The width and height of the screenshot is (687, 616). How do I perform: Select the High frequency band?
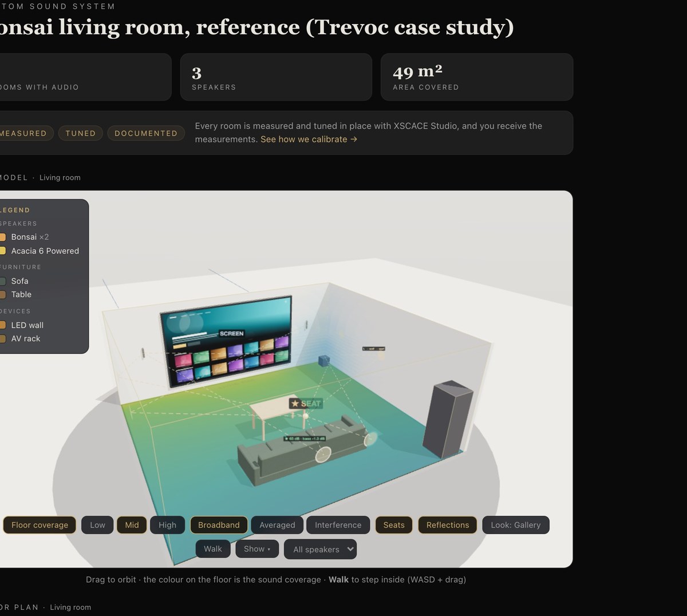coord(167,525)
